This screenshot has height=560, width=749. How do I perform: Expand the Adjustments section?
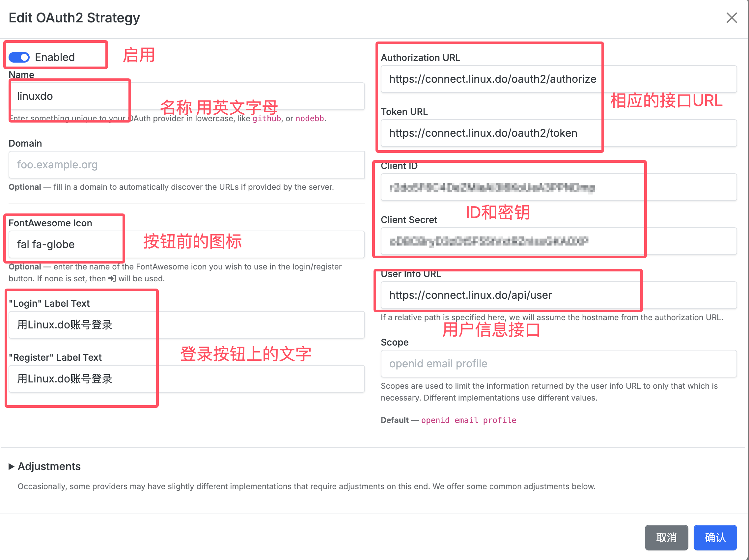(44, 466)
